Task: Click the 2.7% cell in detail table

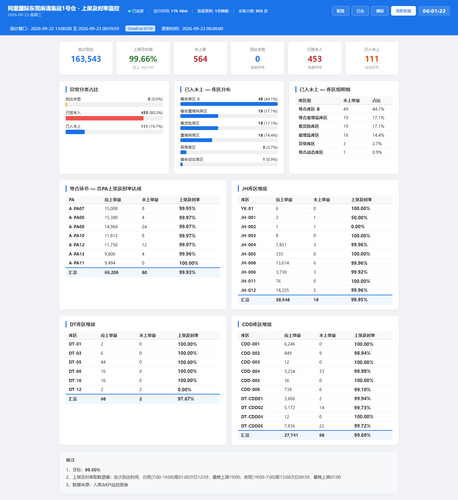Action: coord(377,144)
